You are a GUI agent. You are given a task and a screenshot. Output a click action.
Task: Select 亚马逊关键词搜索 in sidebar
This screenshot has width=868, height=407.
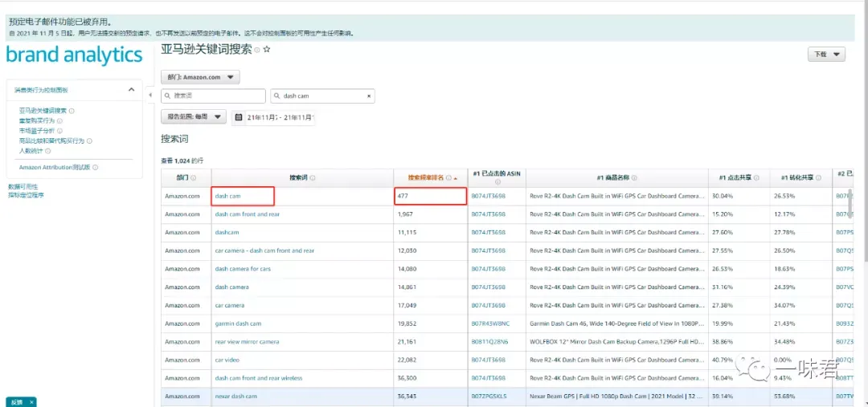tap(43, 111)
